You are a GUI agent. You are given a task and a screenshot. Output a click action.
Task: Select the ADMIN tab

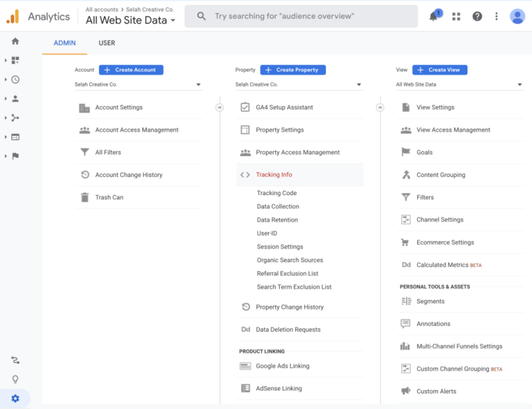[64, 43]
